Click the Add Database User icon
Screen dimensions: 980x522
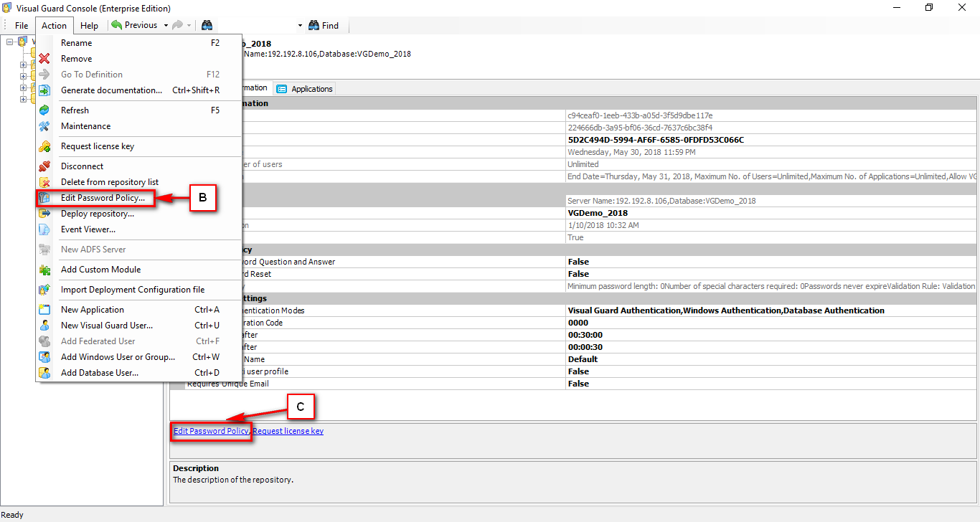(44, 373)
